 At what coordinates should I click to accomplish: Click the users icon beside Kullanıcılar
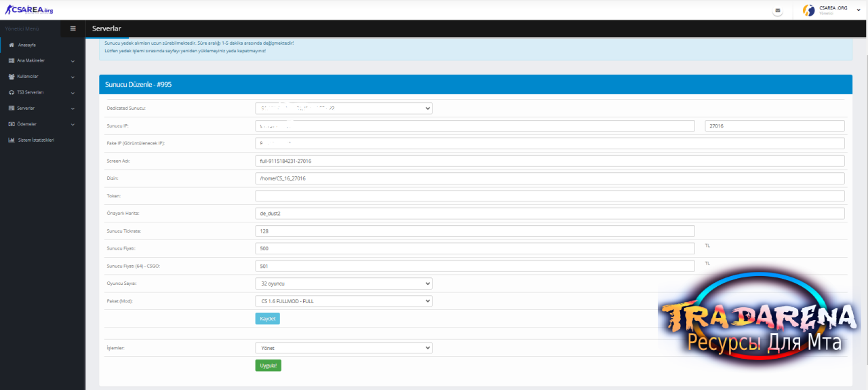(12, 76)
